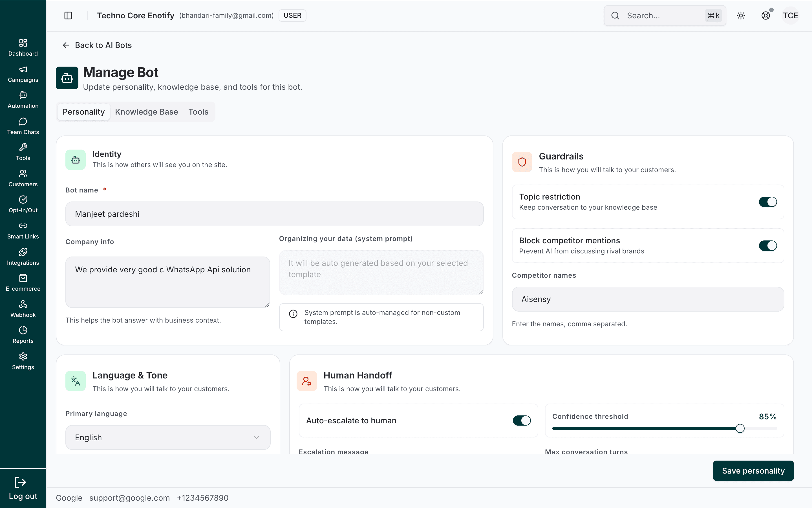
Task: Click system prompt info icon
Action: [293, 314]
